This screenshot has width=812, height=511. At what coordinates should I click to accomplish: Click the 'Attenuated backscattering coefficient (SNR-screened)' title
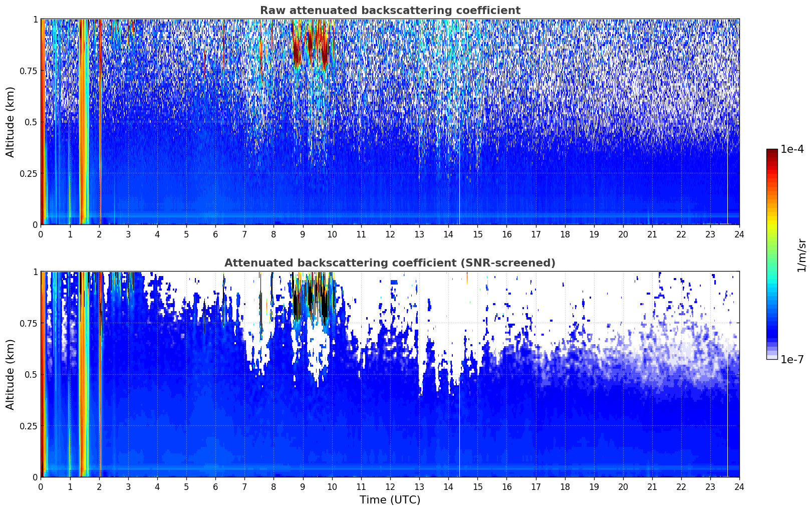pyautogui.click(x=390, y=263)
